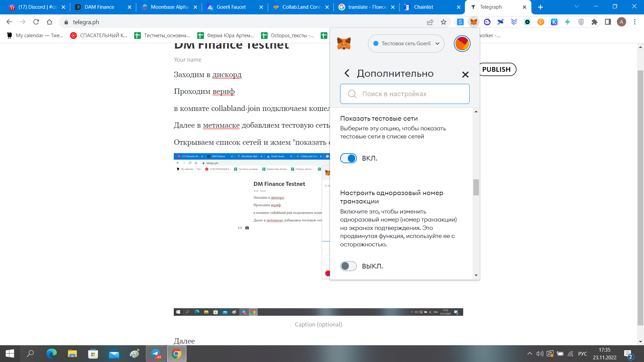
Task: Click the MetaMask extension icon in toolbar
Action: point(474,22)
